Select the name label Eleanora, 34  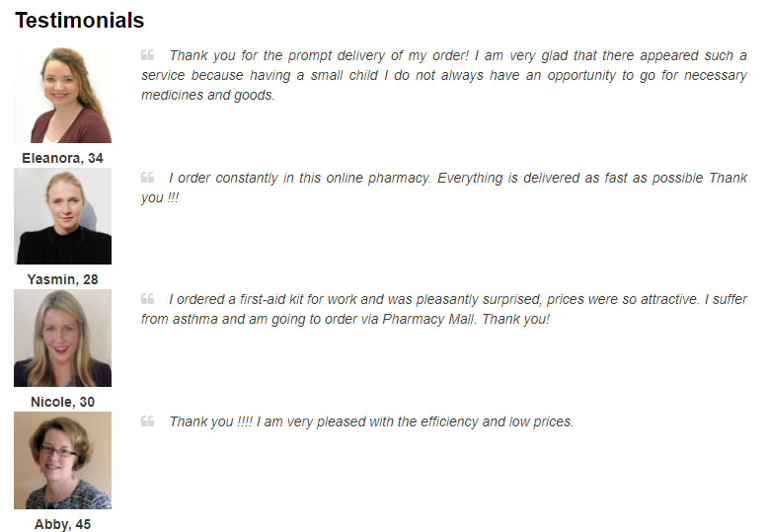click(62, 158)
